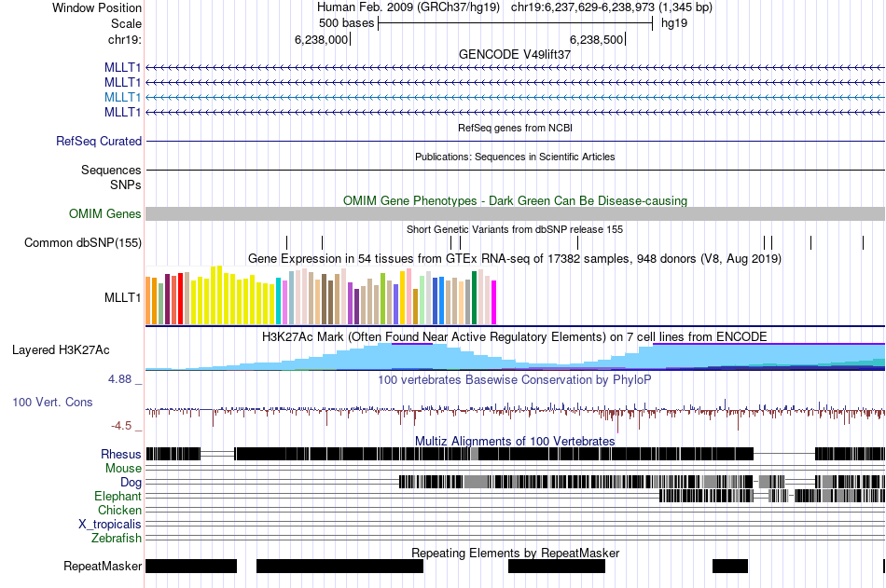Viewport: 886px width, 588px height.
Task: Click the chr19: base position label
Action: pyautogui.click(x=125, y=39)
